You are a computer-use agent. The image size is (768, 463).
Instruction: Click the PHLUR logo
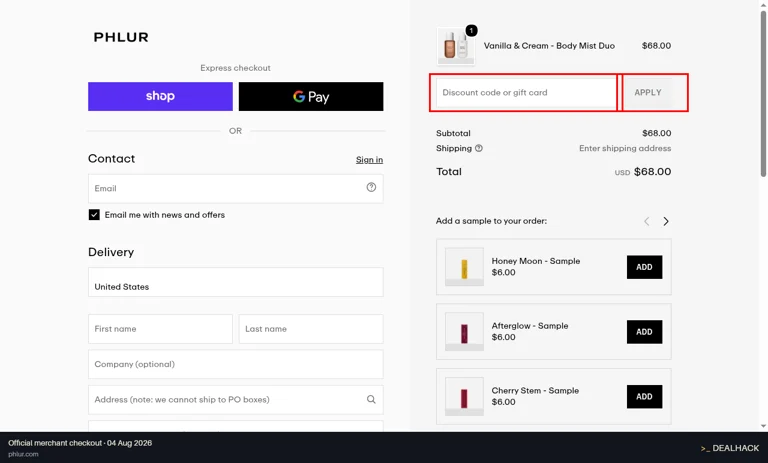121,37
